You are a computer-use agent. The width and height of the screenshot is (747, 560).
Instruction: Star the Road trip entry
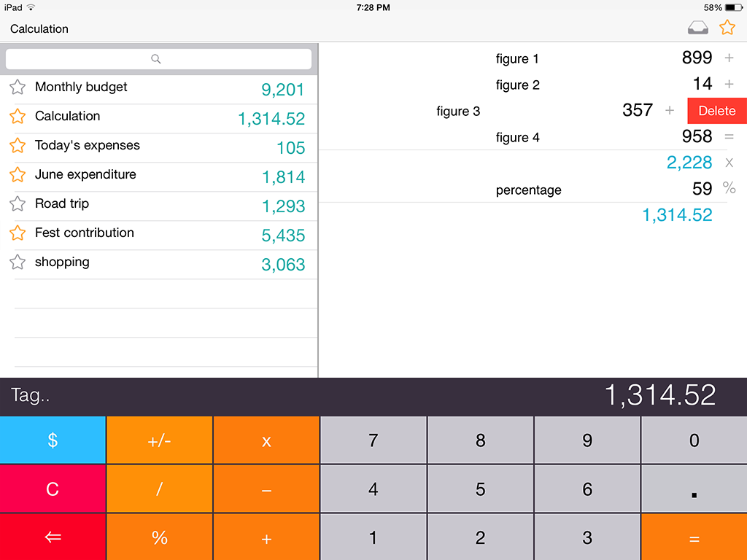(18, 204)
